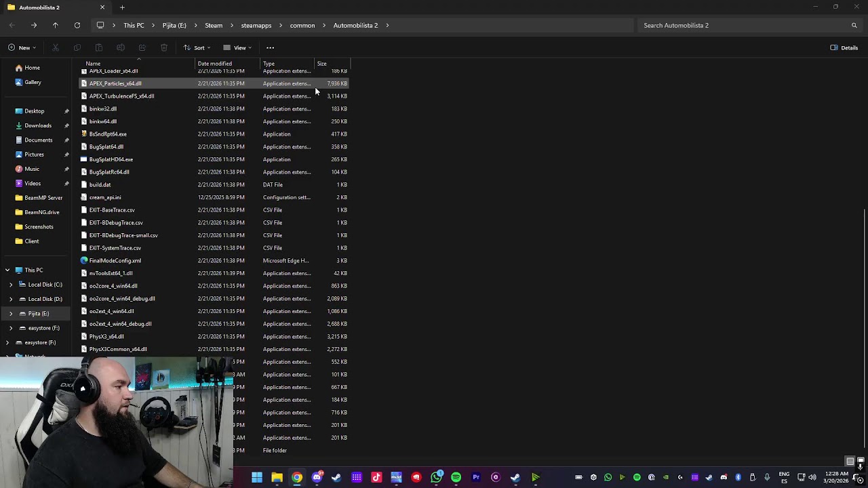Go back to the previous folder
The image size is (868, 488).
click(x=12, y=25)
